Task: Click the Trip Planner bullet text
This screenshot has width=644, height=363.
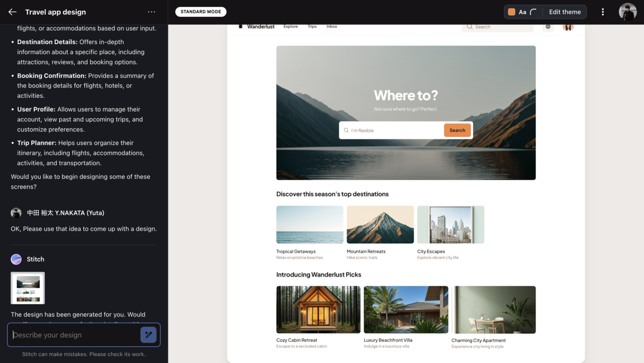Action: (80, 153)
